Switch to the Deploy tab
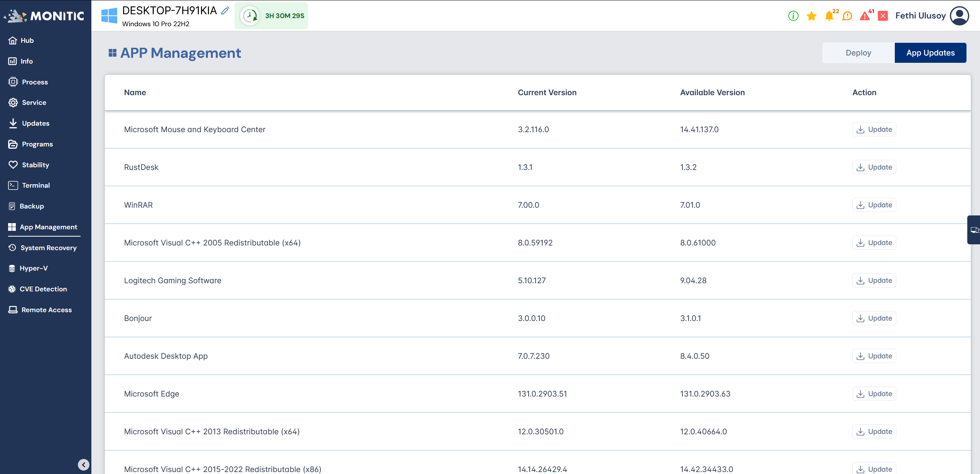This screenshot has height=474, width=980. click(x=858, y=53)
